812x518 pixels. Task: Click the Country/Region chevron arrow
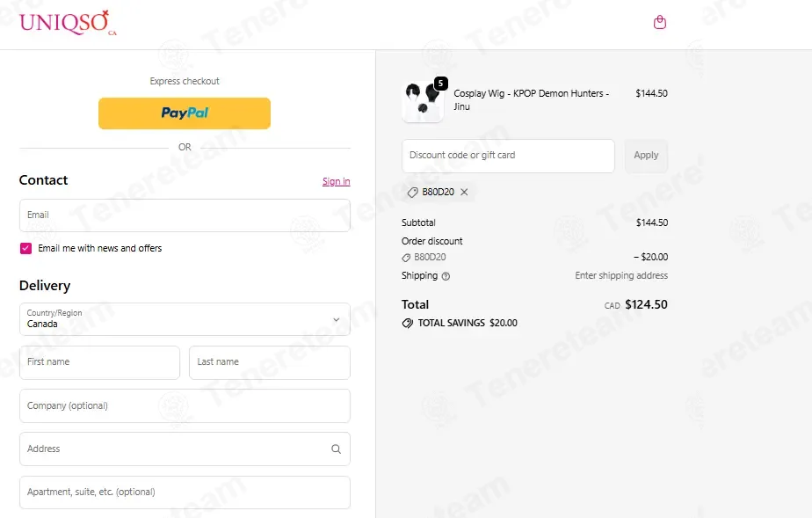point(336,319)
